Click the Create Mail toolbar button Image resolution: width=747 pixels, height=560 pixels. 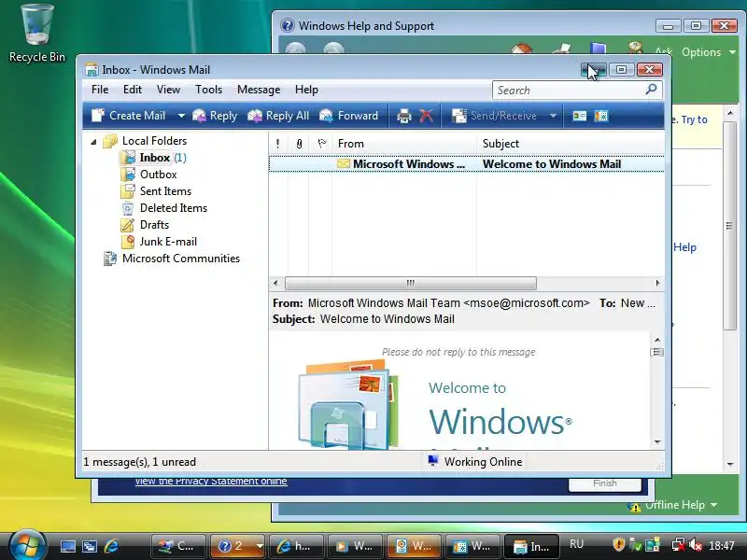(128, 116)
